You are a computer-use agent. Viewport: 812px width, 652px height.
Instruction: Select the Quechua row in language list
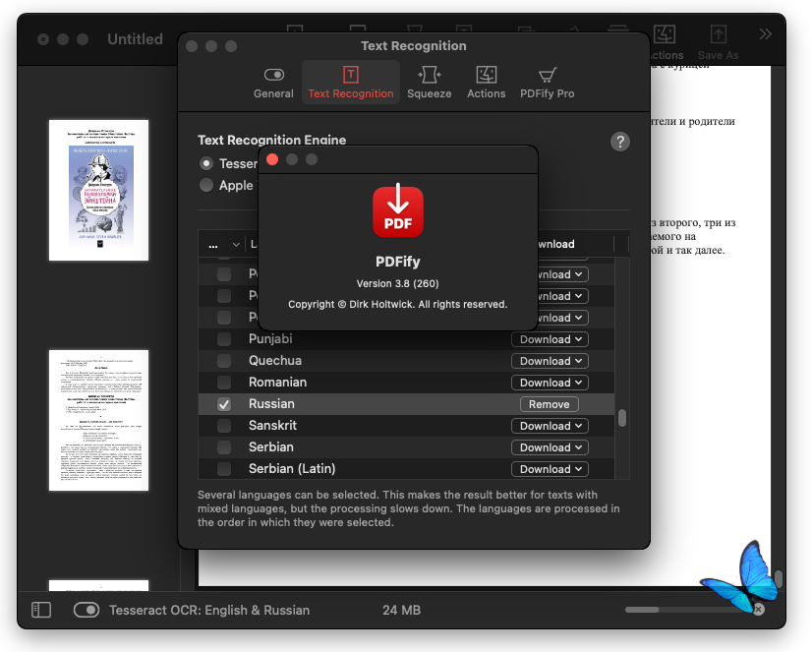407,361
